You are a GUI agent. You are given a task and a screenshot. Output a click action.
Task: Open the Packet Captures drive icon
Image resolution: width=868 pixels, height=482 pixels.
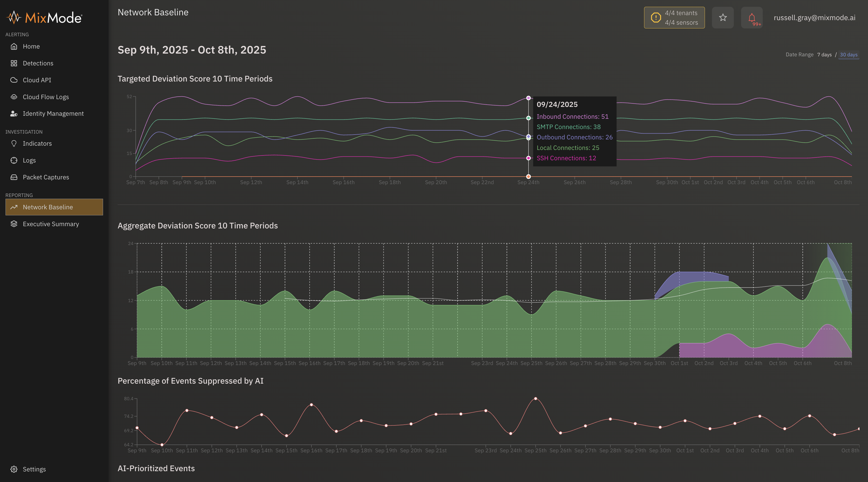point(14,177)
